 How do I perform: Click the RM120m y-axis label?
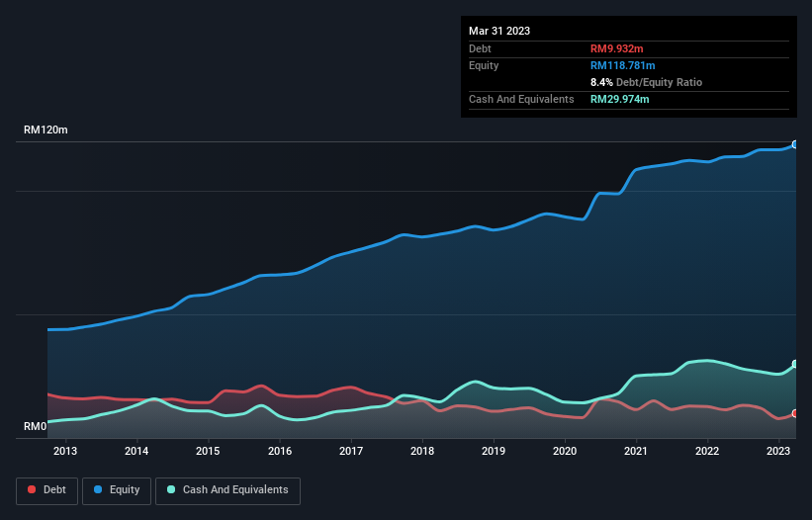tap(45, 130)
